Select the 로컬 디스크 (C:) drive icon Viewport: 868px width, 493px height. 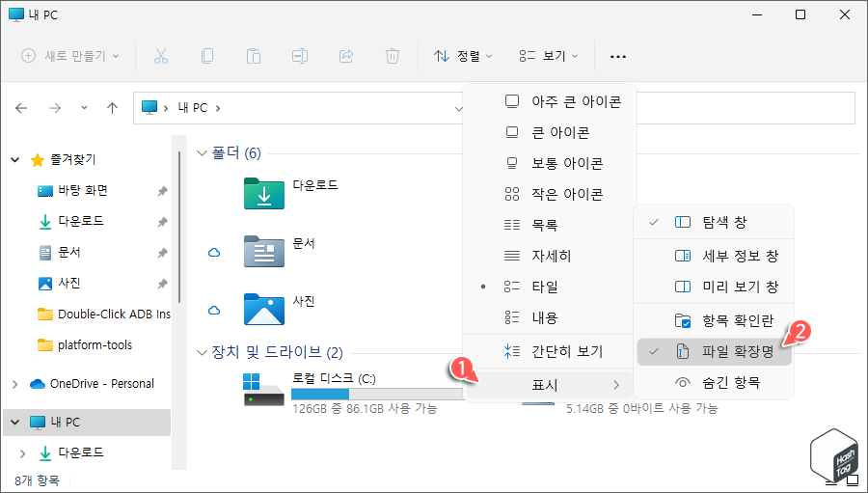point(264,390)
